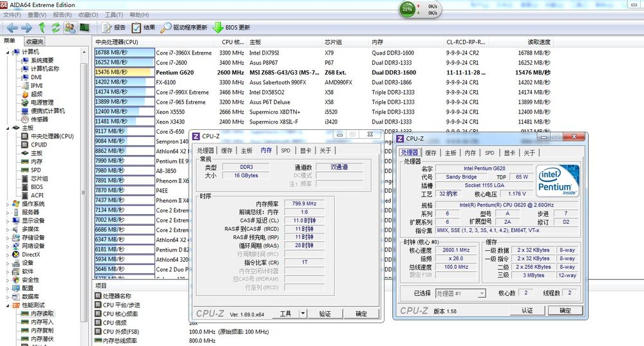
Task: Open 内存 tab in CPU-Z 1.58 window
Action: click(470, 152)
